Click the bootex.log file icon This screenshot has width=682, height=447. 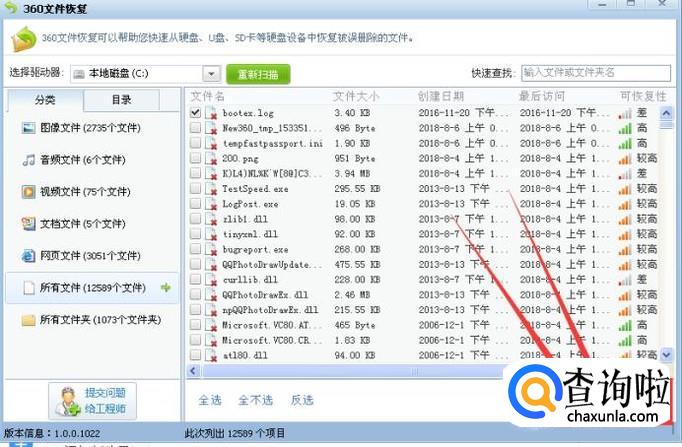211,113
